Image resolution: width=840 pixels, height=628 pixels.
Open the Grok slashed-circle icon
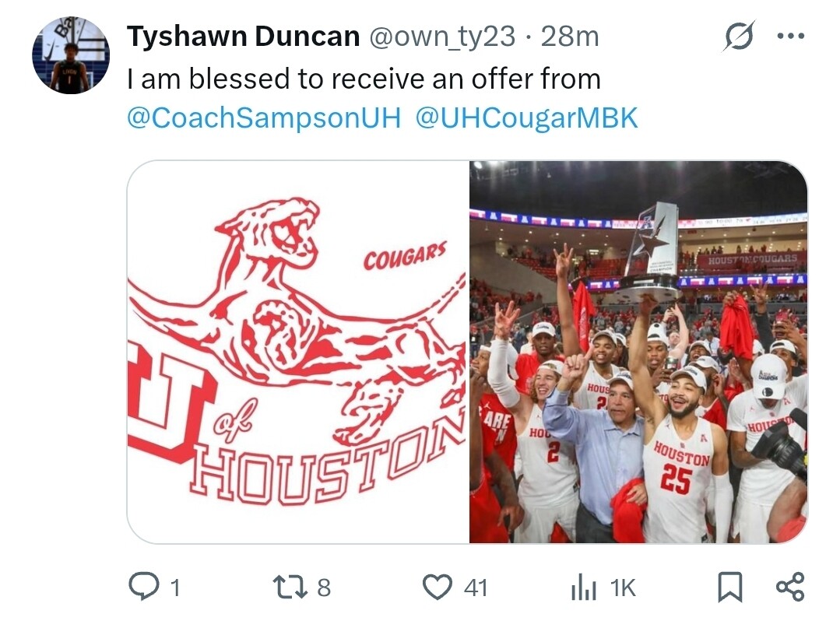(740, 37)
